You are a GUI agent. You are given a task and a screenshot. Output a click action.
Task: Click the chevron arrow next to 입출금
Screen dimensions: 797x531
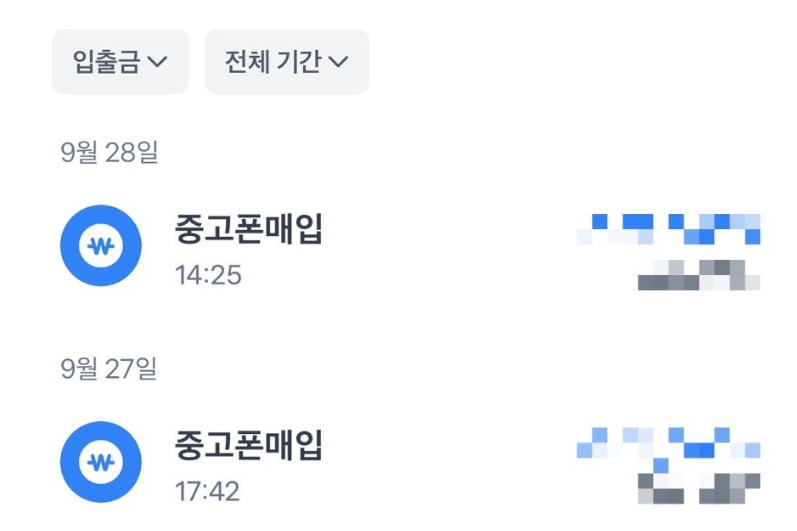tap(157, 61)
